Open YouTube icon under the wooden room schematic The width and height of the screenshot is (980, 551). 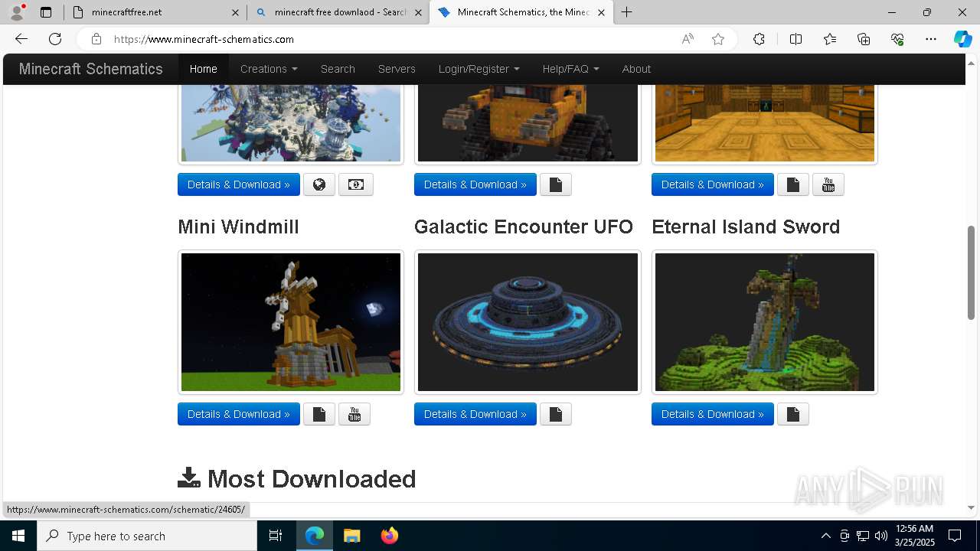pos(828,184)
